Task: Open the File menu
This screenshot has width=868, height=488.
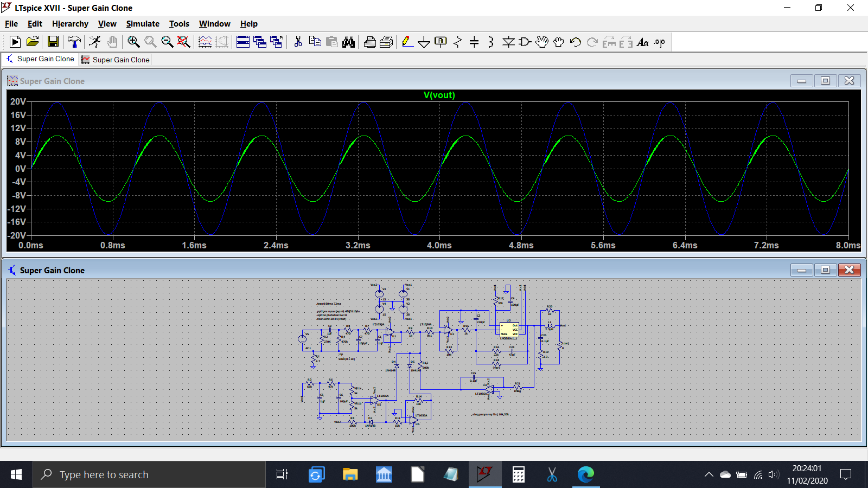Action: 11,24
